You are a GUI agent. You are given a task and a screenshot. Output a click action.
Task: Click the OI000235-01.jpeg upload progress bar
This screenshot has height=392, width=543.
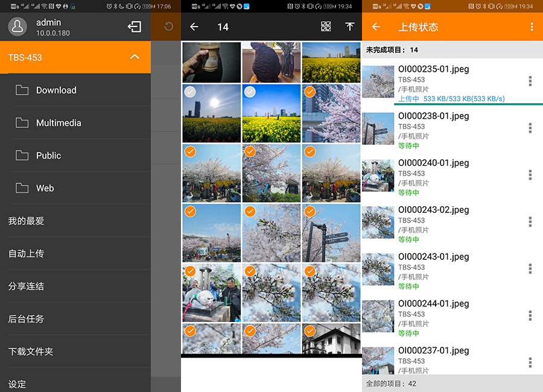tap(468, 104)
